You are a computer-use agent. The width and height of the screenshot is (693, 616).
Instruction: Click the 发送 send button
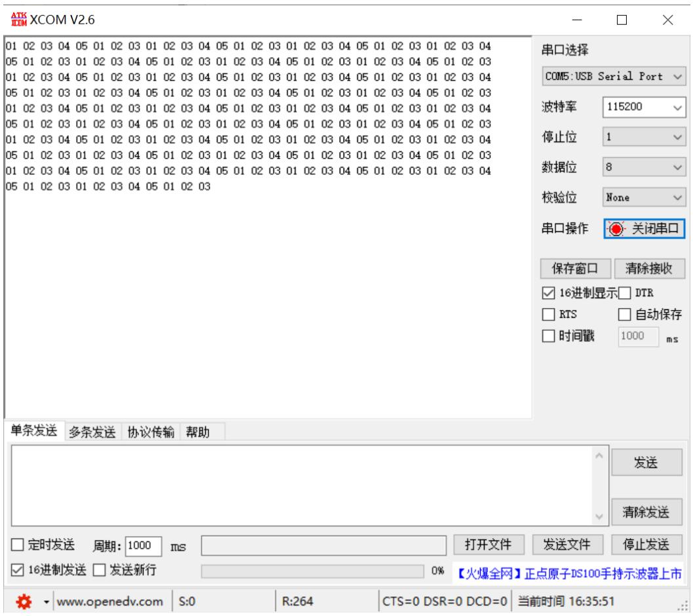(646, 463)
